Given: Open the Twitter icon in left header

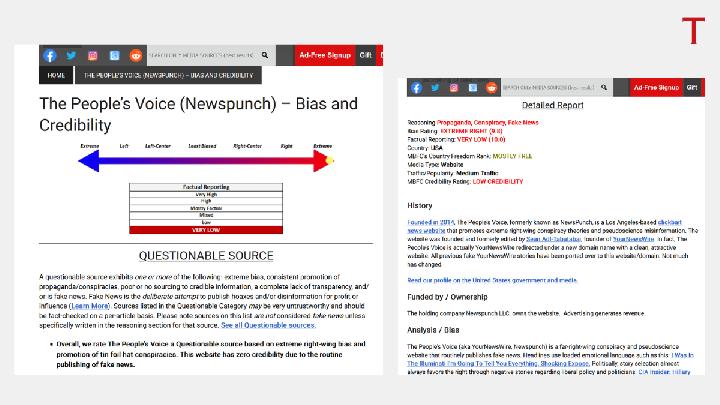Looking at the screenshot, I should (x=71, y=56).
